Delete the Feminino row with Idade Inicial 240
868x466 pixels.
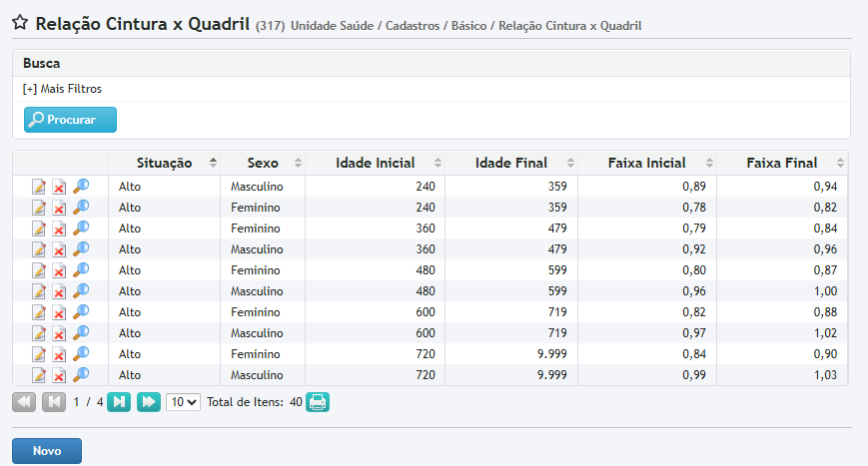60,208
